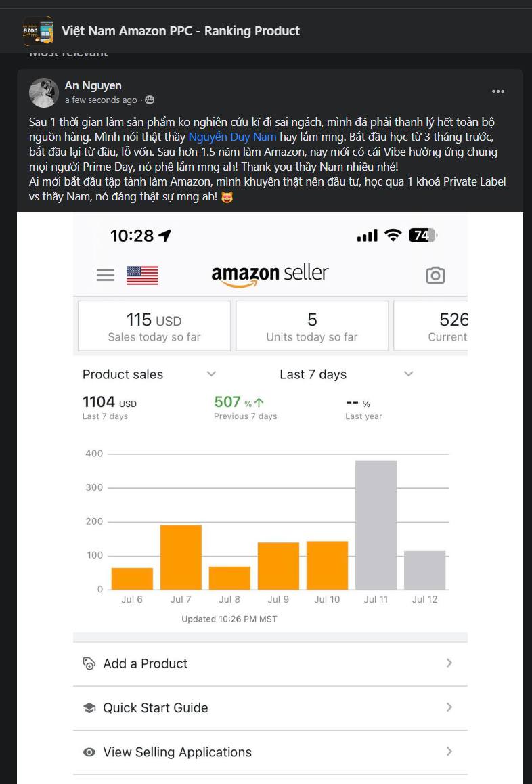
Task: Expand the Add a Product chevron
Action: (x=449, y=663)
